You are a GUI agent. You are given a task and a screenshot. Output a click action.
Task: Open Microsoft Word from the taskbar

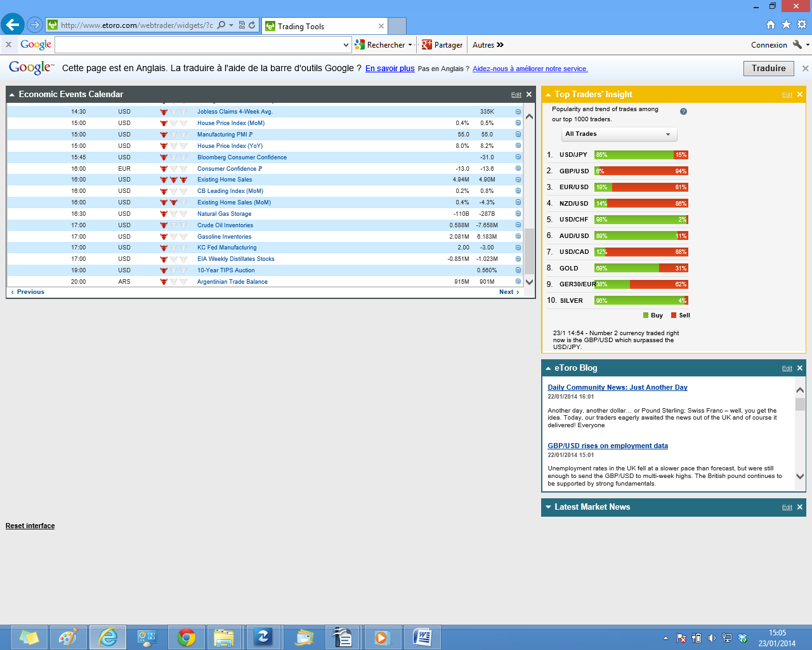[422, 637]
